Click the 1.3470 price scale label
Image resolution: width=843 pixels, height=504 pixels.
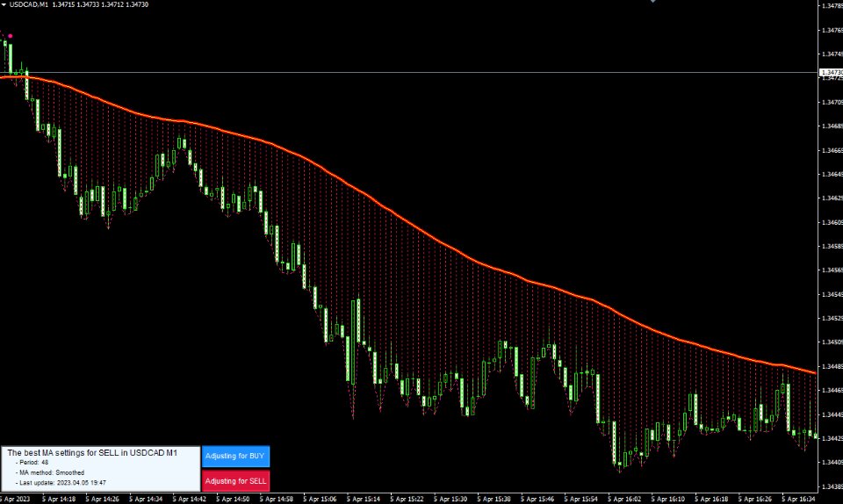click(x=832, y=102)
